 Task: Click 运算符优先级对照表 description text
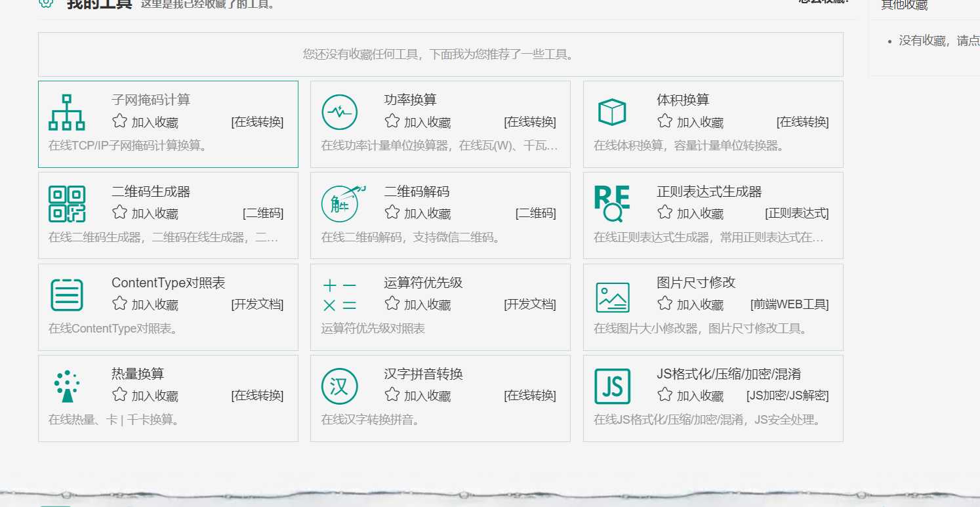[373, 328]
